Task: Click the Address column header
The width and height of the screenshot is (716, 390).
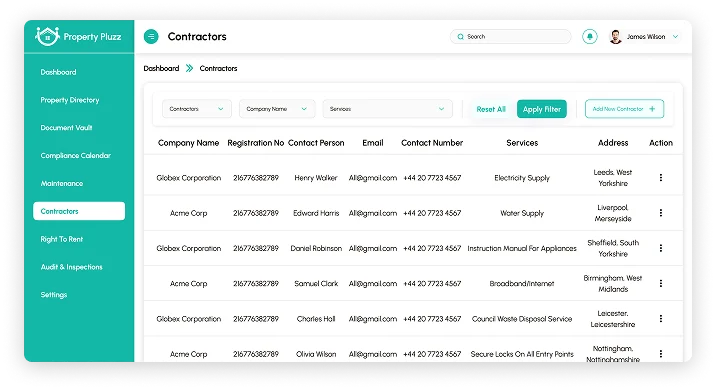Action: (x=613, y=143)
